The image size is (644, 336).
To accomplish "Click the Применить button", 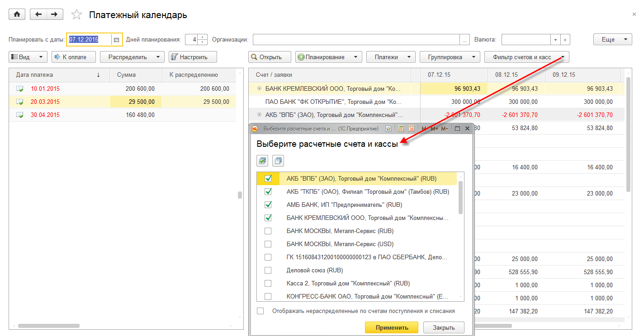I will pyautogui.click(x=392, y=328).
